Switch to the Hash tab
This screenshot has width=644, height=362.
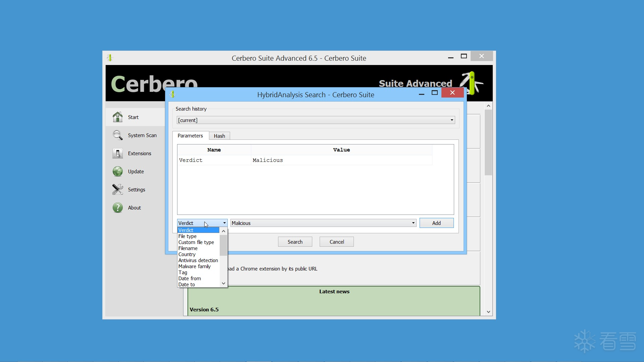pyautogui.click(x=219, y=136)
